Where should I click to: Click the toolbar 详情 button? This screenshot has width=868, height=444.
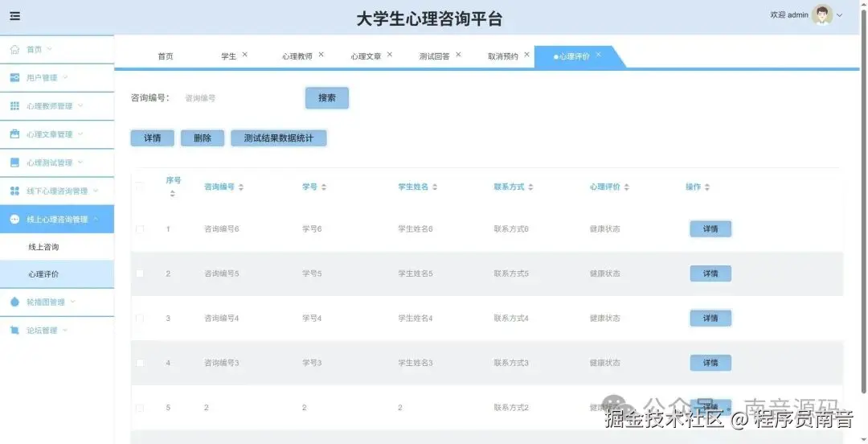tap(152, 138)
